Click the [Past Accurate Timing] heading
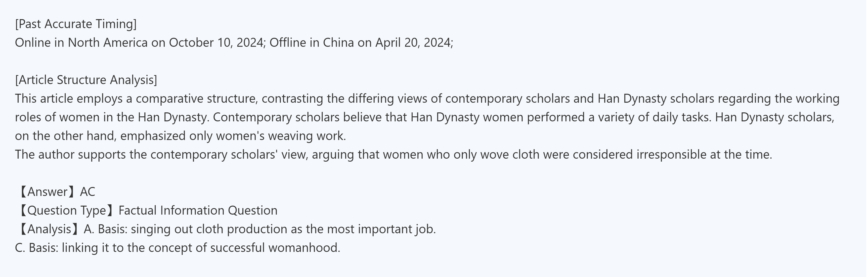Viewport: 868px width, 277px height. click(x=76, y=24)
